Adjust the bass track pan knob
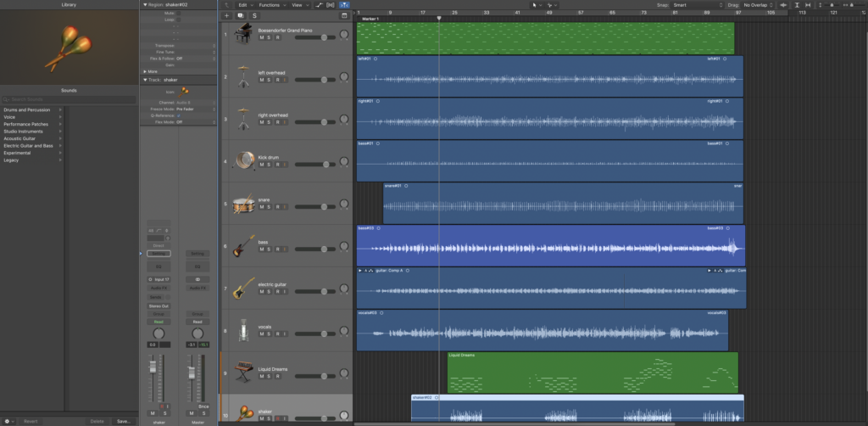Image resolution: width=868 pixels, height=426 pixels. point(344,246)
